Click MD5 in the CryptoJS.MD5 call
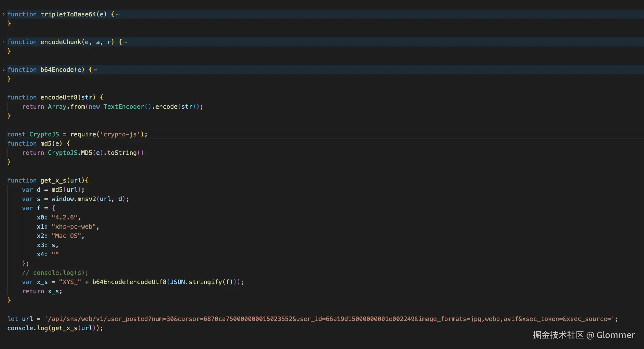Image resolution: width=644 pixels, height=349 pixels. click(86, 153)
